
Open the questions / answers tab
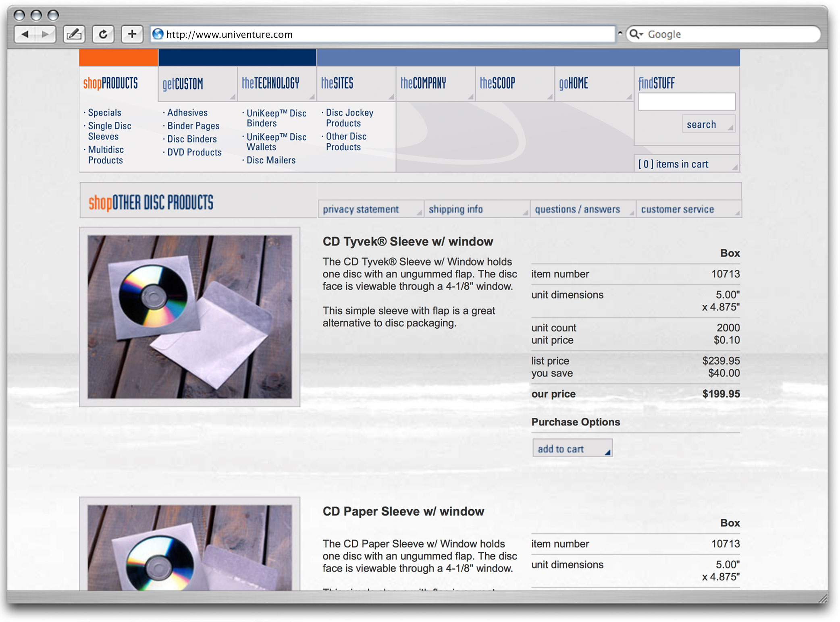click(583, 209)
